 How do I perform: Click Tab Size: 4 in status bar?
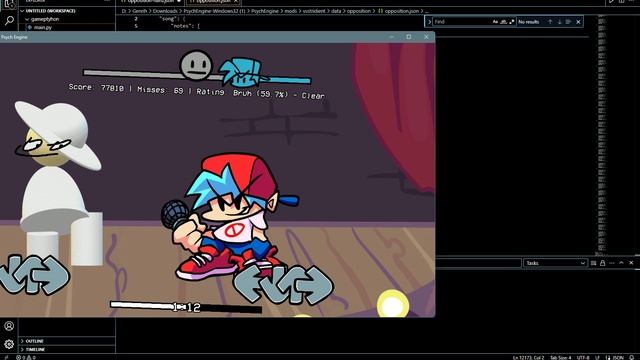pos(560,358)
